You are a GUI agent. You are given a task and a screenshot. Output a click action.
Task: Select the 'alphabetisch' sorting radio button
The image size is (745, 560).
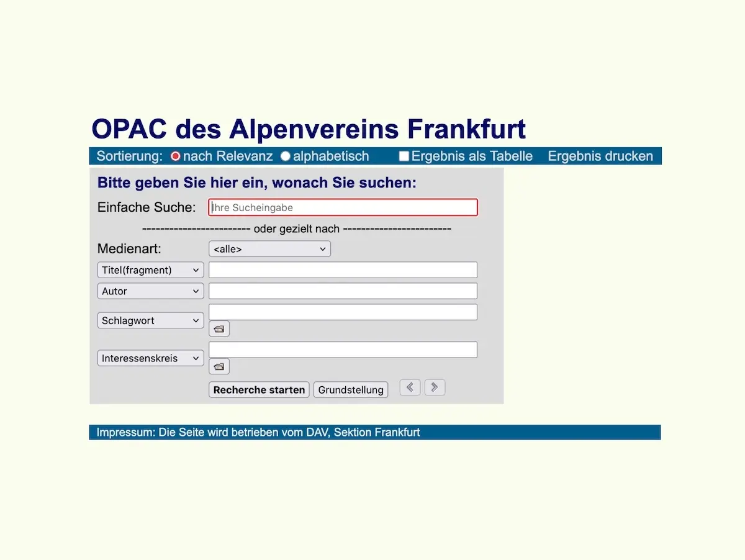point(286,156)
